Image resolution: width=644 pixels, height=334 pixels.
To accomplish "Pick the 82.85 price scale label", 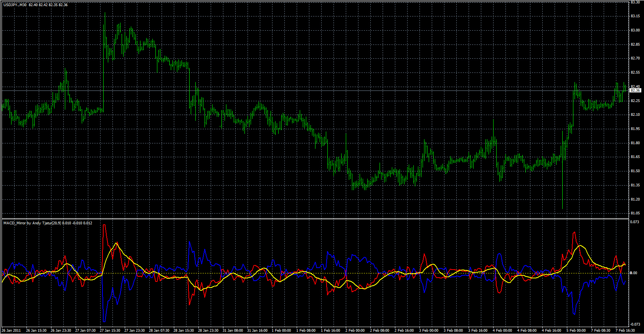I will [x=635, y=44].
